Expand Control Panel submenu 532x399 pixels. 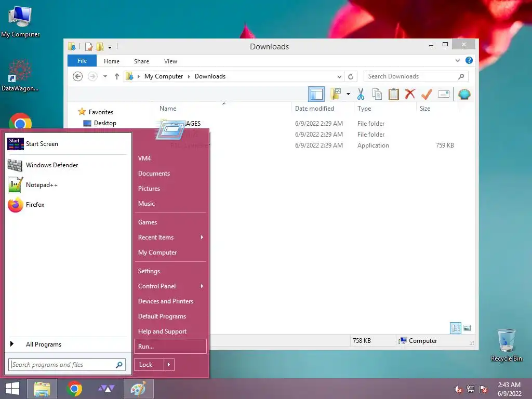click(170, 286)
